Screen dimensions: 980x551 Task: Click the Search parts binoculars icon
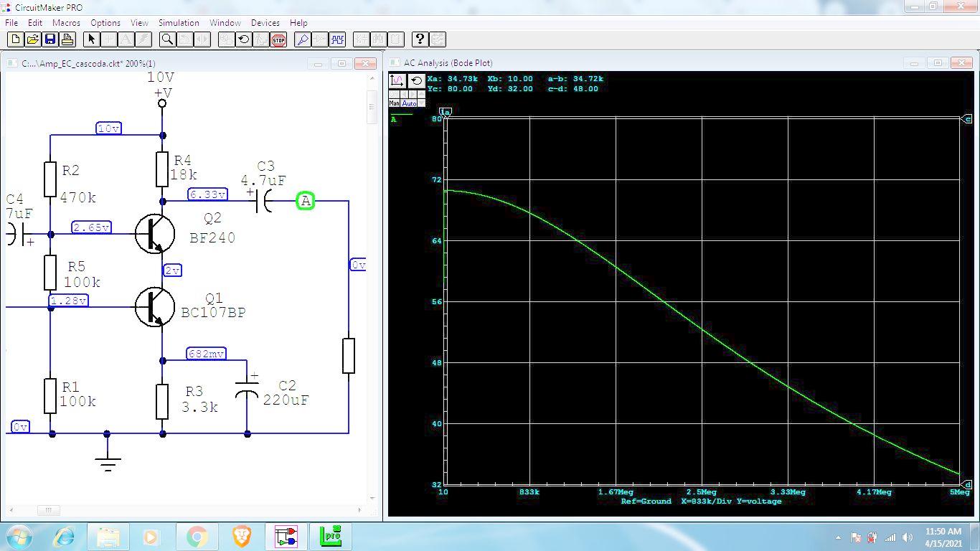pos(378,39)
